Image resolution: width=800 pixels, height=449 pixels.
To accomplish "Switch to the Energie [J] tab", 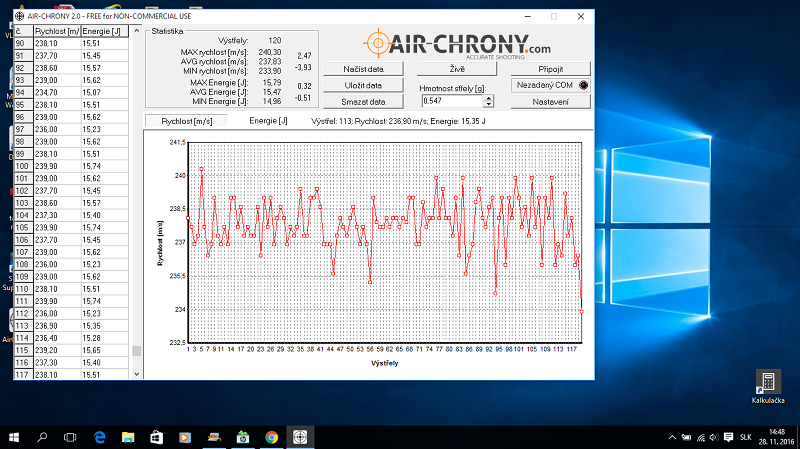I will point(268,121).
